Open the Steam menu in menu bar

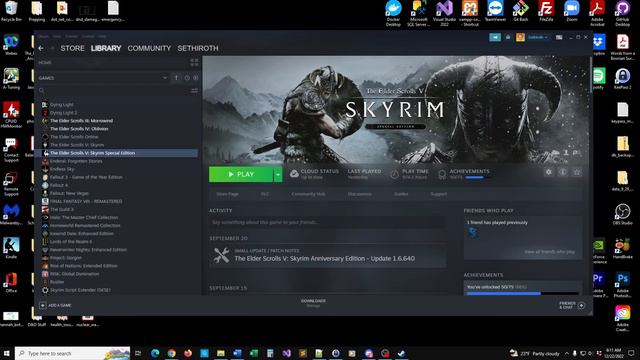click(43, 36)
